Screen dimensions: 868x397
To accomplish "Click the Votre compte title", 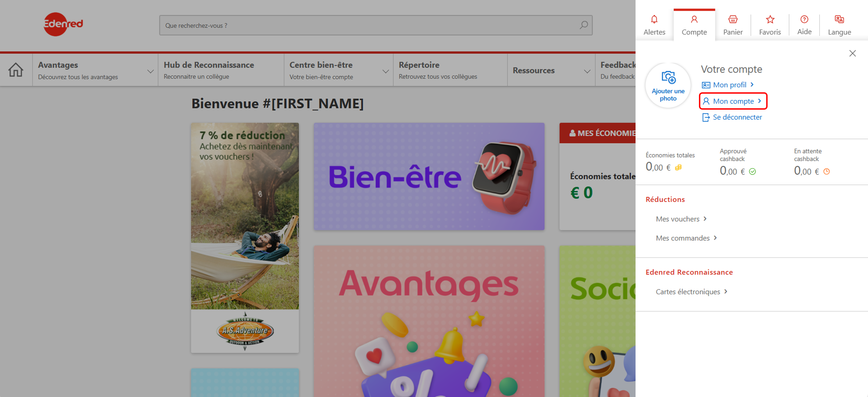I will tap(731, 69).
